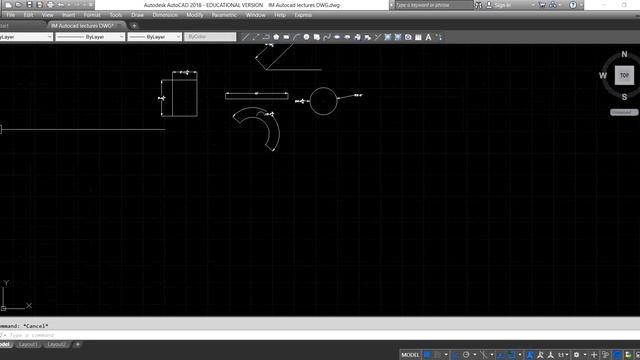Select the Ellipse tool
The image size is (640, 360).
coord(337,37)
